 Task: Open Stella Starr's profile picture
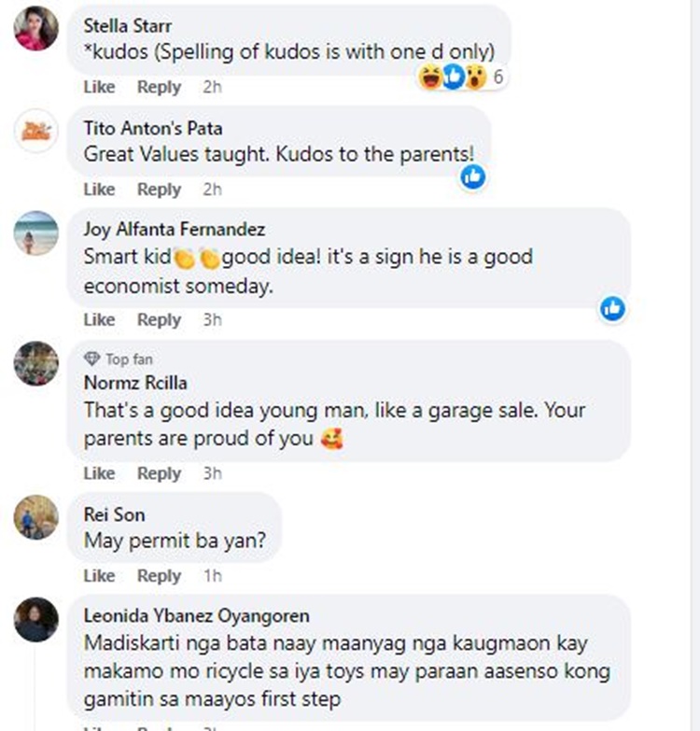click(36, 28)
